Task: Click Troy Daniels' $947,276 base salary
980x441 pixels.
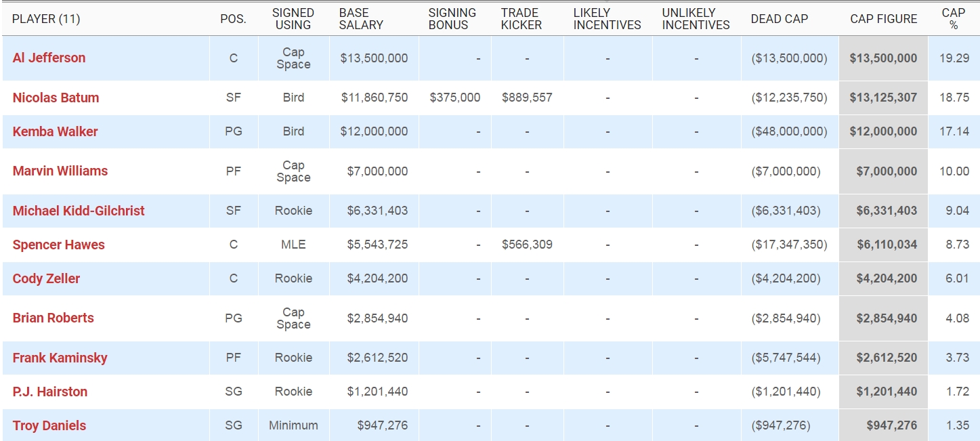Action: click(x=383, y=425)
